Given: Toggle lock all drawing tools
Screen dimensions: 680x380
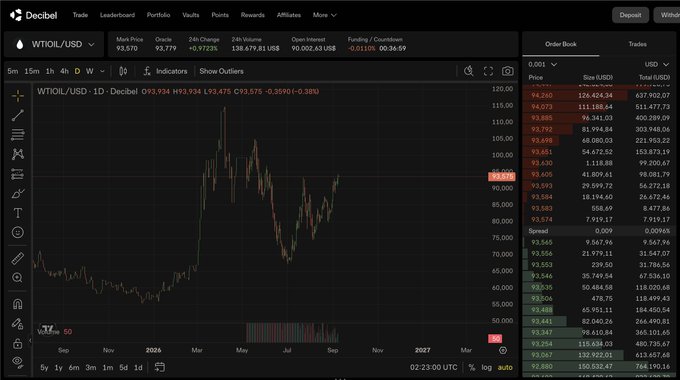Looking at the screenshot, I should coord(18,344).
